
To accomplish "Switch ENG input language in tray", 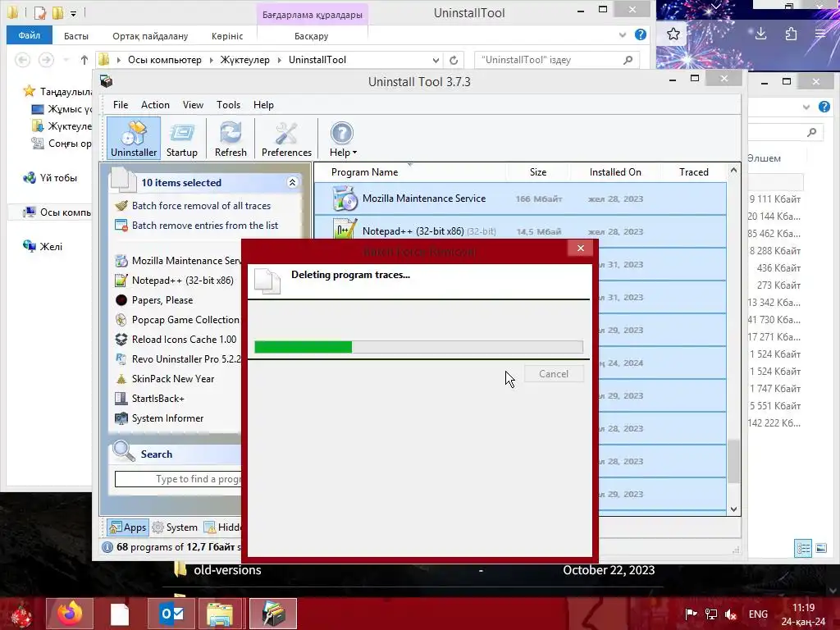I will (758, 614).
